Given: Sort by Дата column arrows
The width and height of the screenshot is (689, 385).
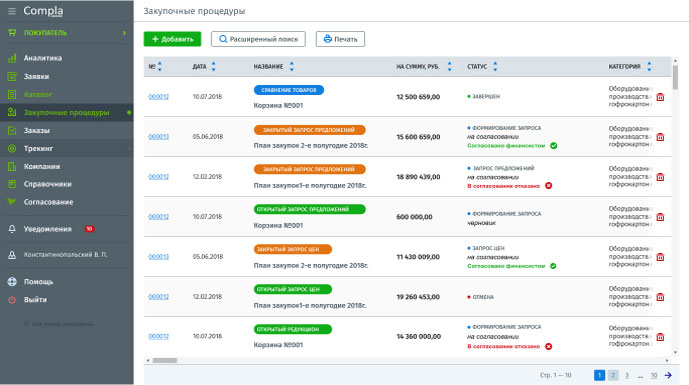Looking at the screenshot, I should coord(214,66).
